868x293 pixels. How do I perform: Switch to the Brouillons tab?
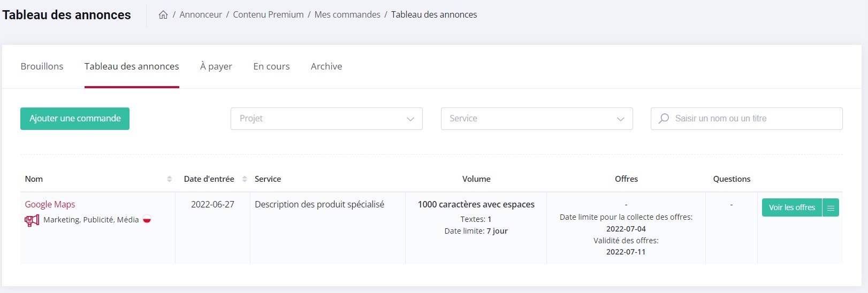click(42, 66)
